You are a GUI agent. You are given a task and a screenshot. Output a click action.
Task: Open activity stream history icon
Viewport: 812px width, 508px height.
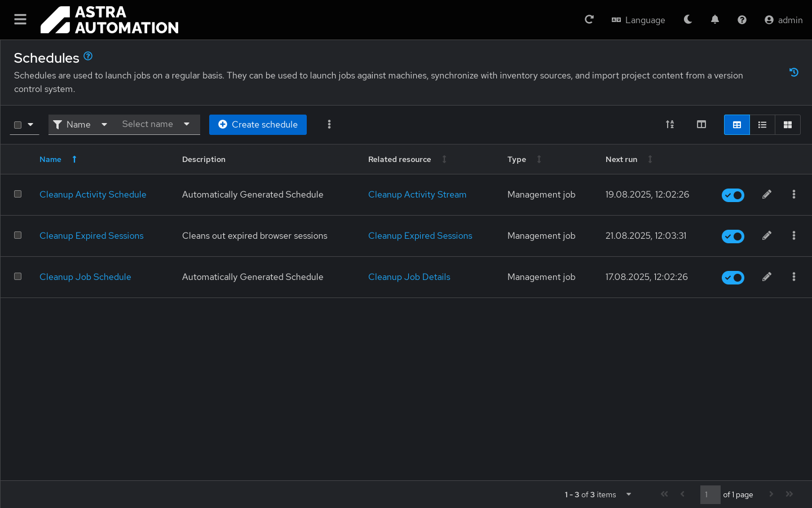(x=794, y=72)
